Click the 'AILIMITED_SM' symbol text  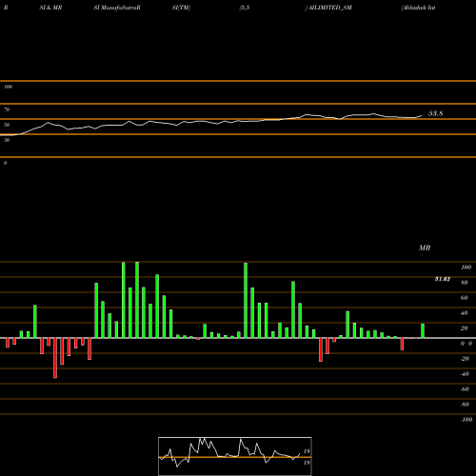[x=330, y=8]
